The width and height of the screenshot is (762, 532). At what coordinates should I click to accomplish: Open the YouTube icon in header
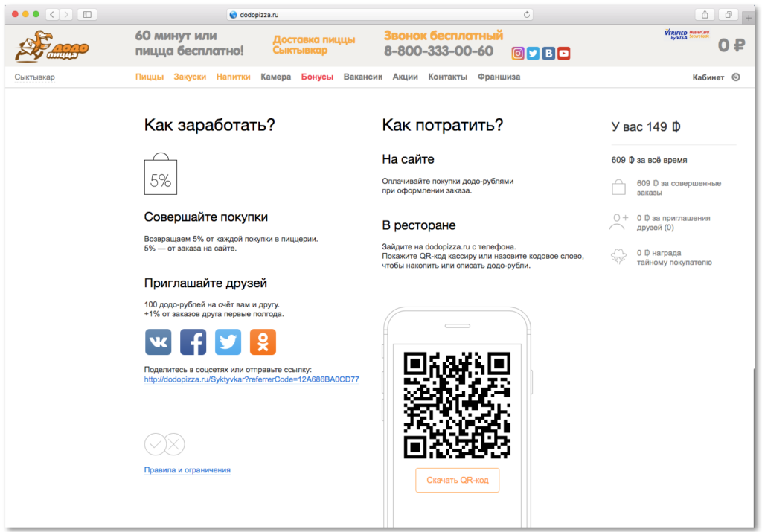[x=564, y=54]
